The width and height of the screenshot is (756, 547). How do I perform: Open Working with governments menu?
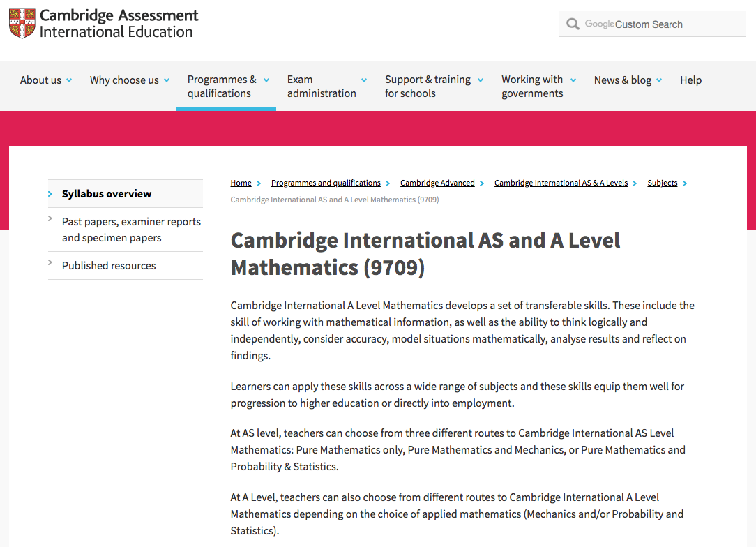tap(532, 87)
